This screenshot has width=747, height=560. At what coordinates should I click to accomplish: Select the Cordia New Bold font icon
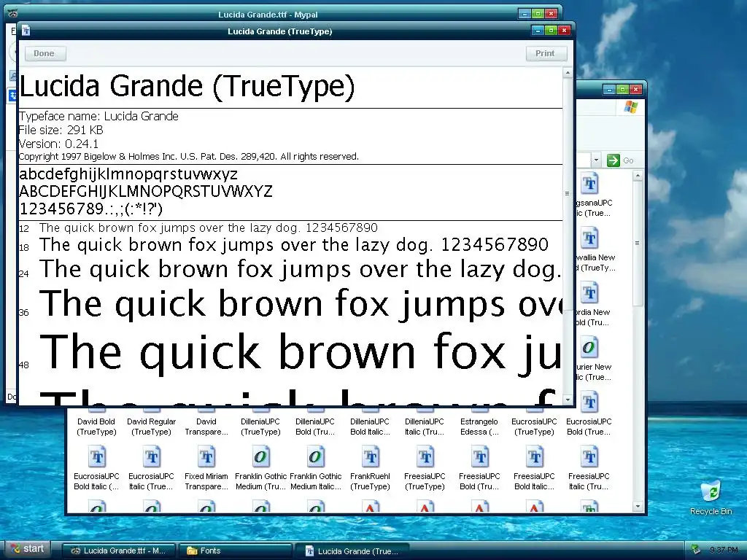589,293
